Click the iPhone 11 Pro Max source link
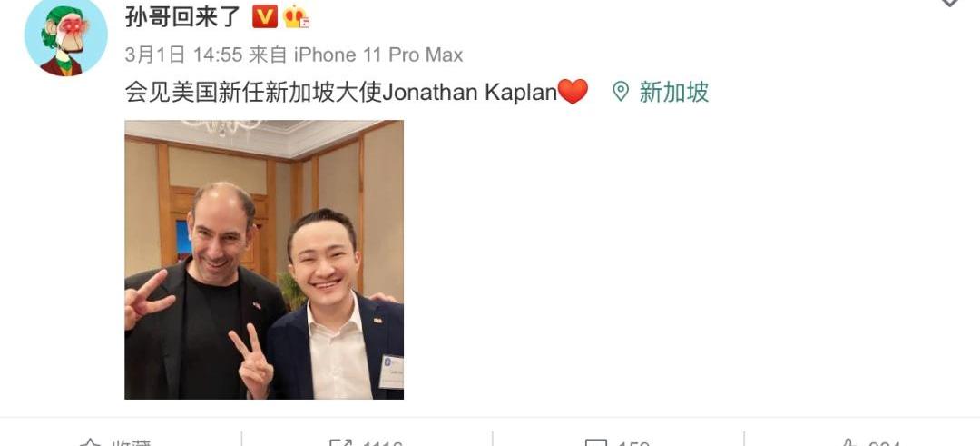 point(378,55)
